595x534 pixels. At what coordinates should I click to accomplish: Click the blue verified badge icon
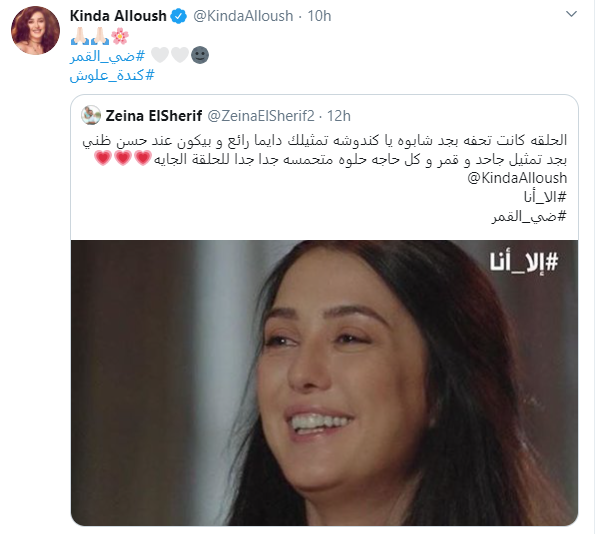pos(179,16)
